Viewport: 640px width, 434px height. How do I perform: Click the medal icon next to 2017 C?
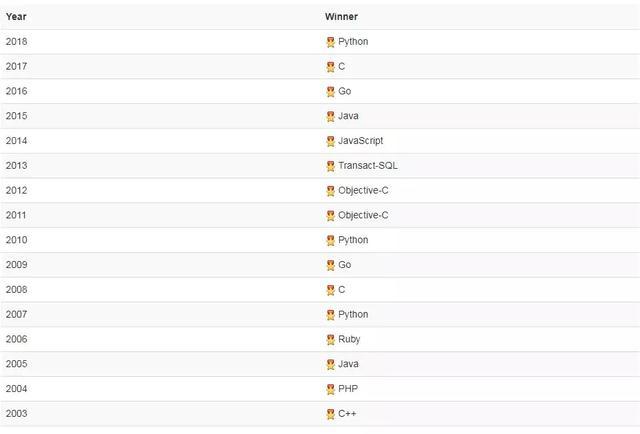point(331,67)
